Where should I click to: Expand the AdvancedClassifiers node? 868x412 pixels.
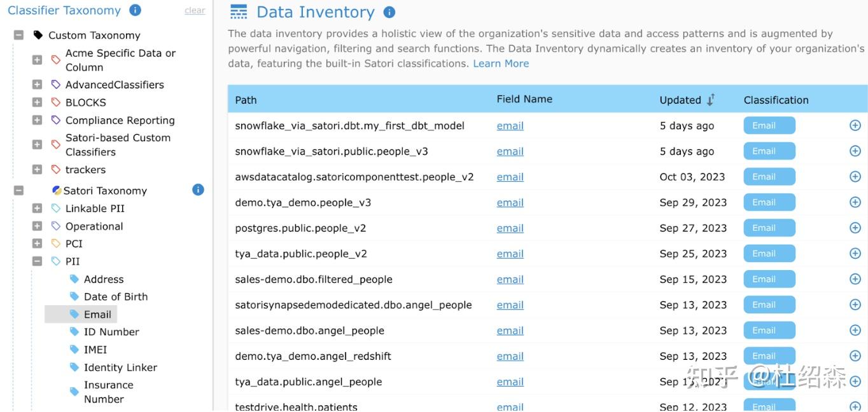pyautogui.click(x=37, y=85)
